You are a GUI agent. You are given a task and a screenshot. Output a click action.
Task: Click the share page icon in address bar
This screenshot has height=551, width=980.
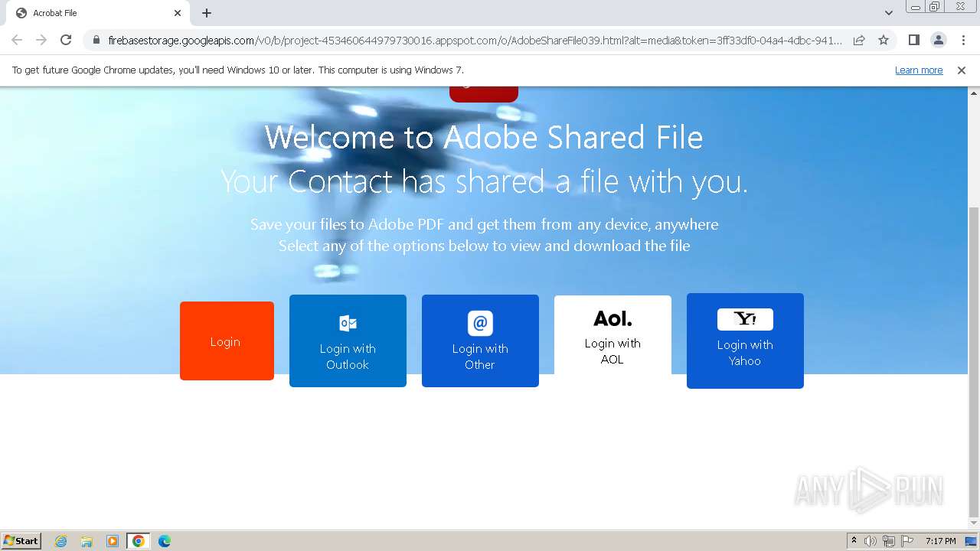(859, 40)
